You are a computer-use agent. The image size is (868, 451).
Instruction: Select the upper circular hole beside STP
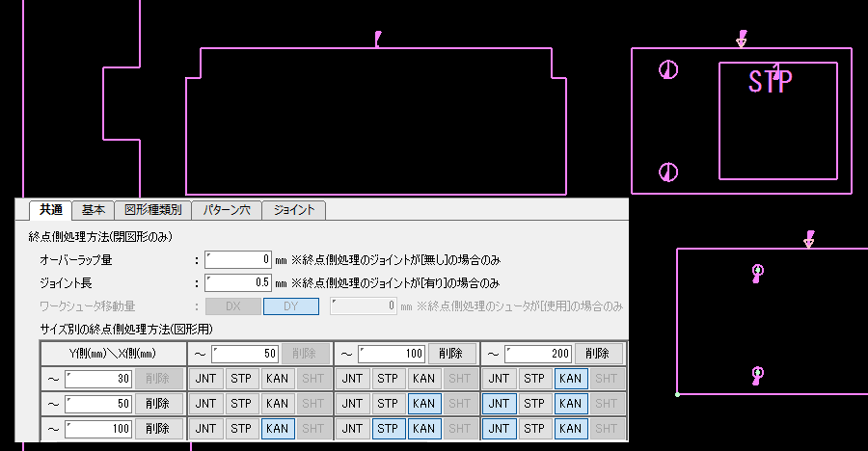coord(668,69)
